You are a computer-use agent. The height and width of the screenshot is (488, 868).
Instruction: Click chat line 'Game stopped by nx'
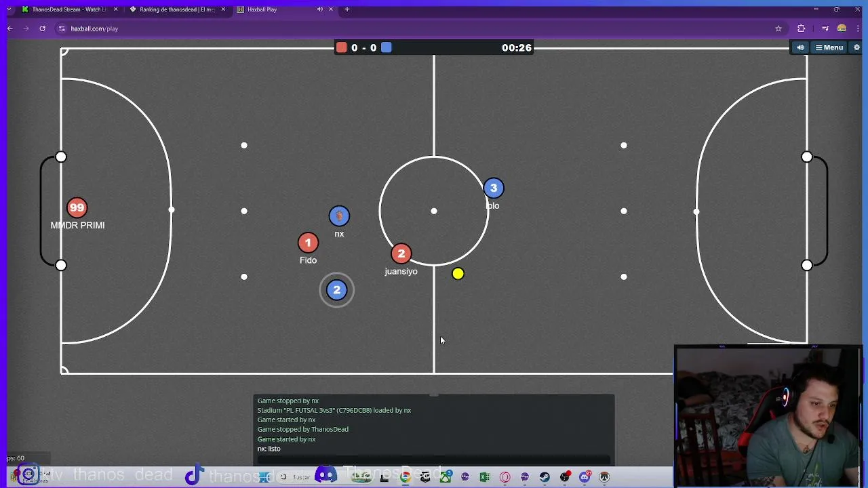point(288,401)
